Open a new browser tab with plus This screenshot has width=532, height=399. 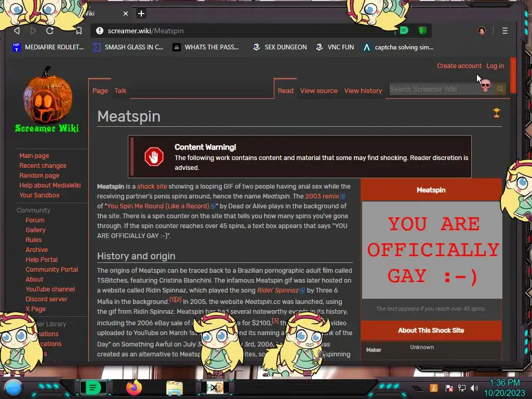pyautogui.click(x=141, y=14)
